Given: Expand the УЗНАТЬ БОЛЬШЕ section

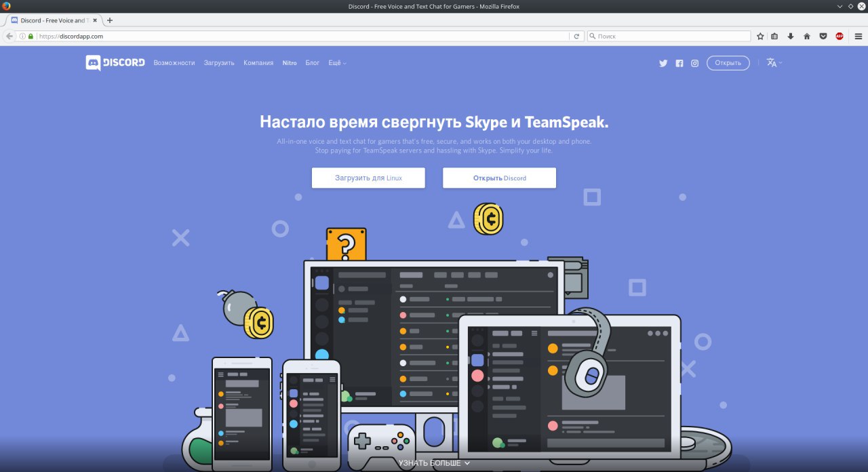Looking at the screenshot, I should click(x=434, y=463).
